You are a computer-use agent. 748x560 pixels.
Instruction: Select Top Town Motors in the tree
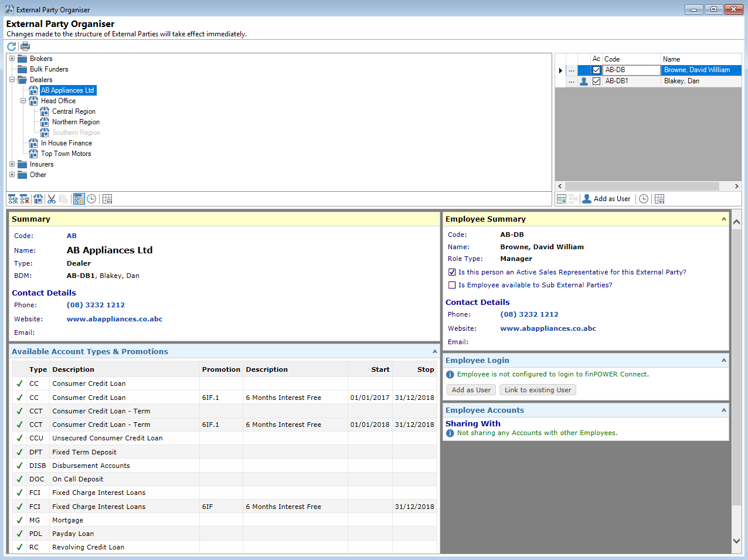(66, 154)
